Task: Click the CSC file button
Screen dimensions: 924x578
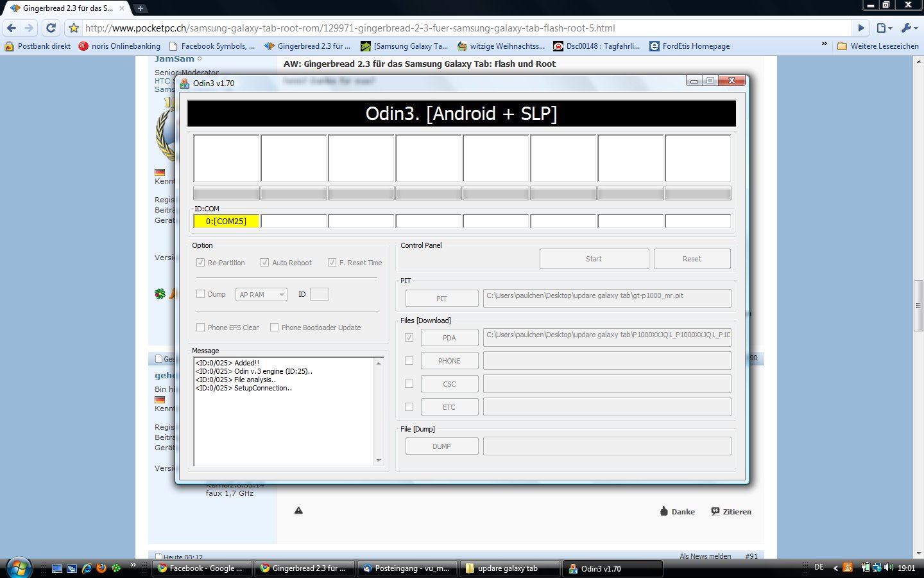Action: [449, 384]
